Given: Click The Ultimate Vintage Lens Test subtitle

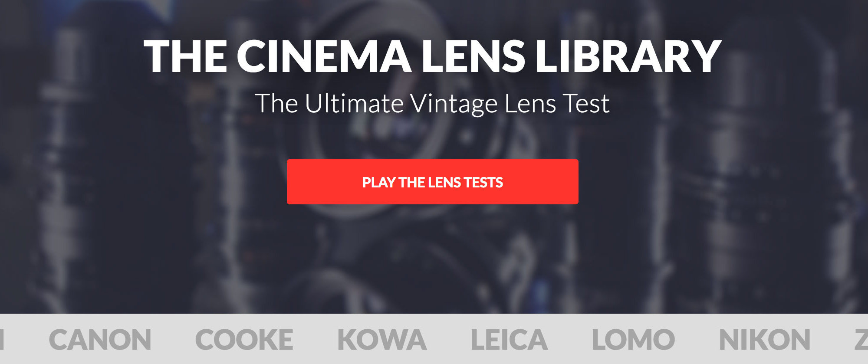Looking at the screenshot, I should point(432,104).
